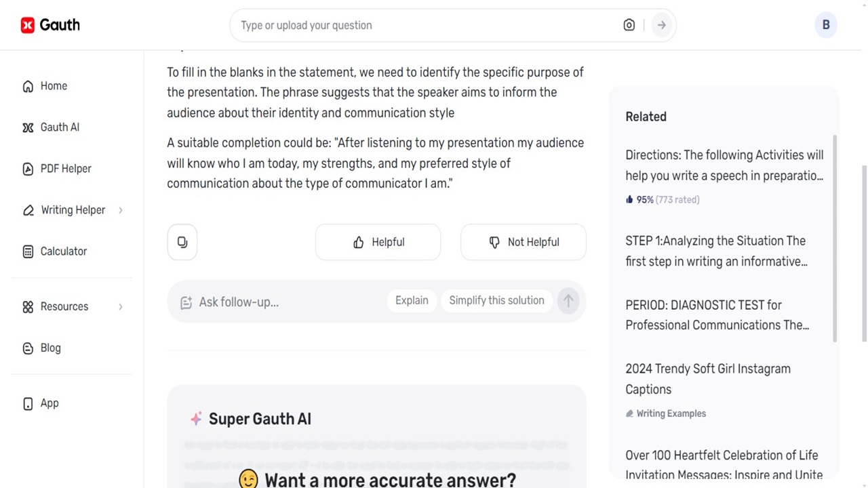Click the Home icon in the sidebar

(28, 86)
